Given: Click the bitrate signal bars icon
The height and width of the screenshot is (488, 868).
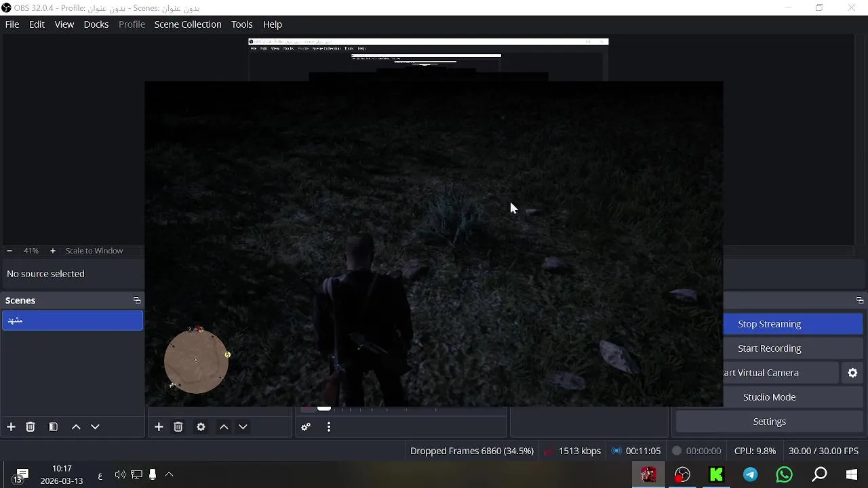Looking at the screenshot, I should (x=549, y=451).
